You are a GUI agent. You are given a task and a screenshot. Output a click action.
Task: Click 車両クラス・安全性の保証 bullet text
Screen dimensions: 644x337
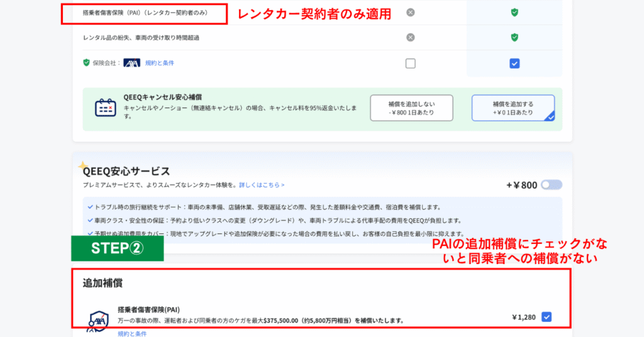278,221
